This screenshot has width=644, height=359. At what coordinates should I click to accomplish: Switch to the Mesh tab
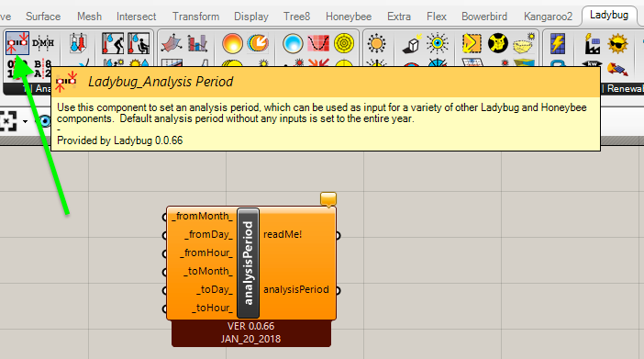[x=89, y=17]
